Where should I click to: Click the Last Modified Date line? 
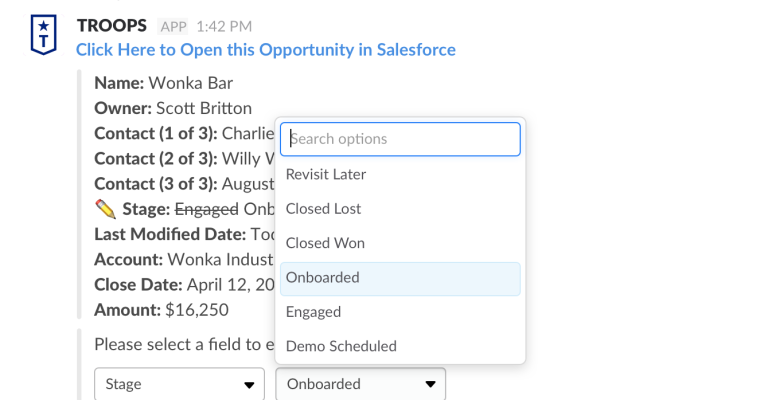(180, 234)
